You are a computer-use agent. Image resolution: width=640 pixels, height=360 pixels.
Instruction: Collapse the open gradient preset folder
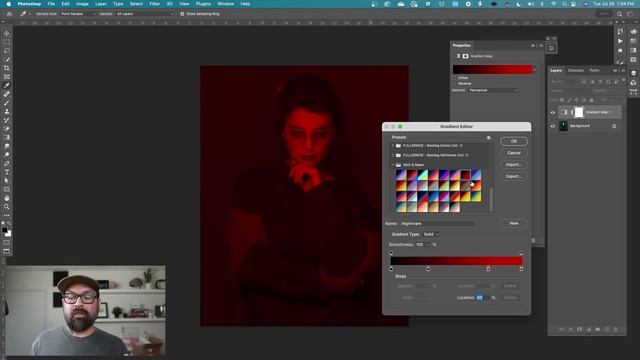click(393, 165)
